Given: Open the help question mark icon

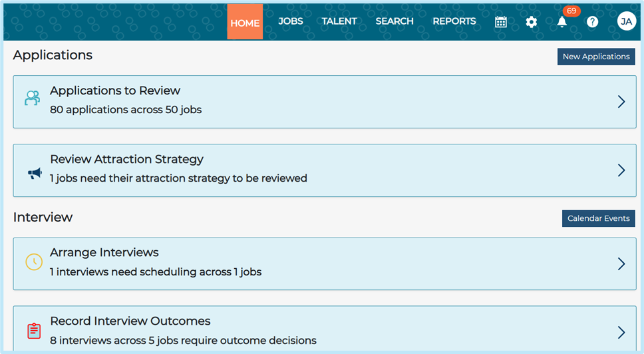Looking at the screenshot, I should (592, 22).
